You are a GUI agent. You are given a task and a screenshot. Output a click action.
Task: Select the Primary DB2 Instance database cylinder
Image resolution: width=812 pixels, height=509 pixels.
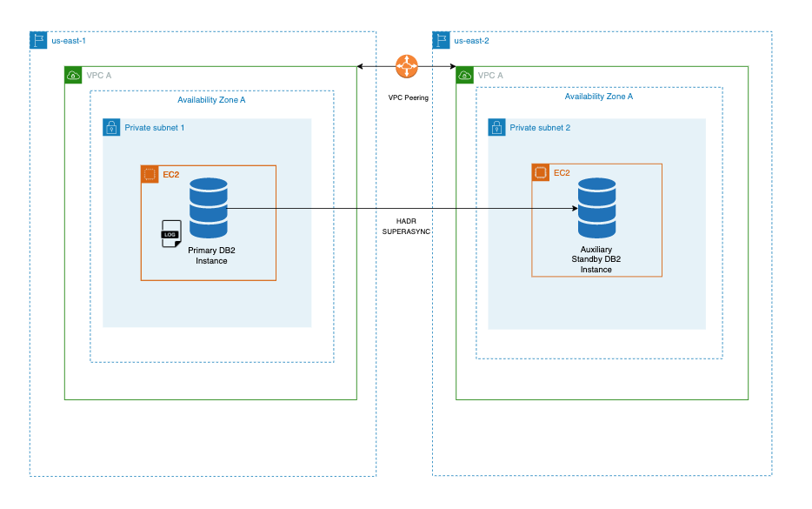[209, 206]
